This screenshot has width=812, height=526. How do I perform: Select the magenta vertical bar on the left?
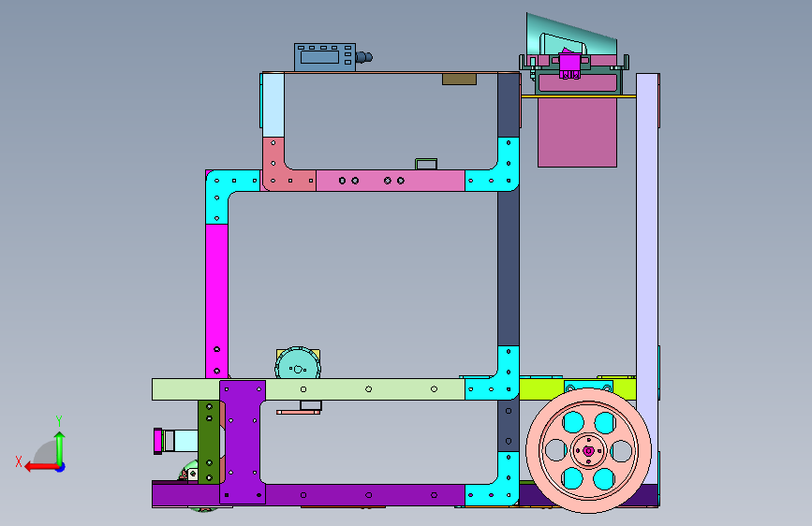pyautogui.click(x=216, y=300)
